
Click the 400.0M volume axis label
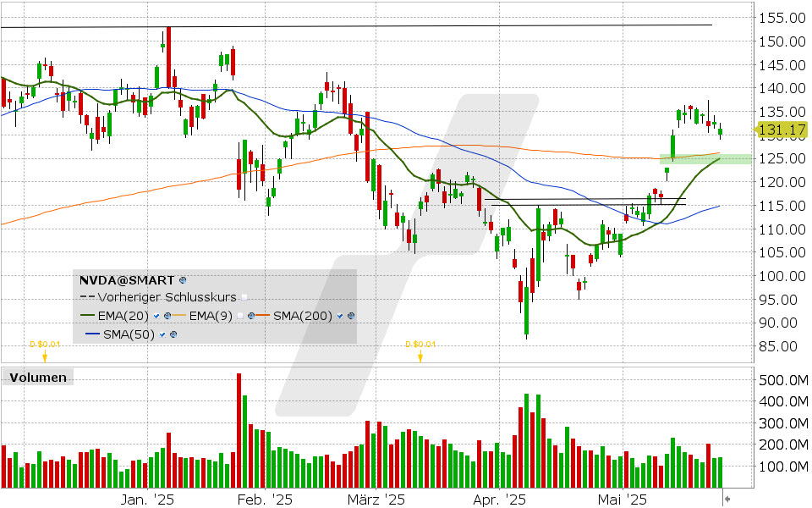(783, 401)
